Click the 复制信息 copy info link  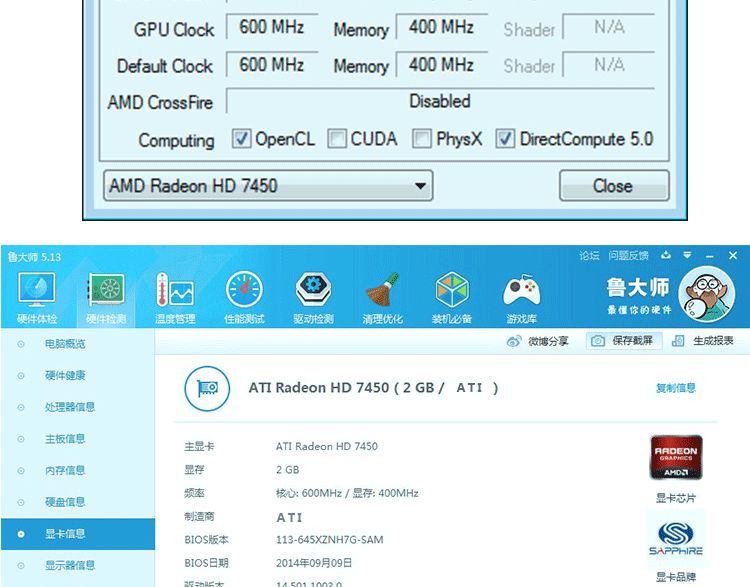point(676,388)
